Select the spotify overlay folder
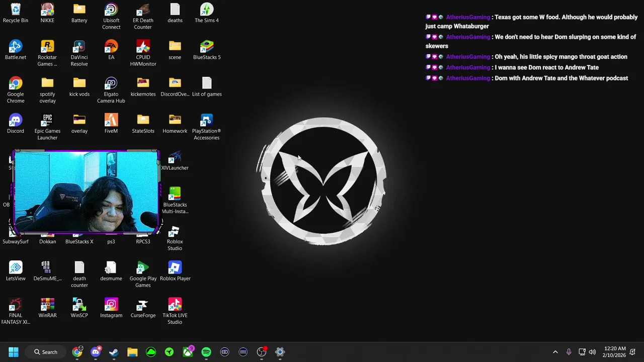 tap(47, 90)
